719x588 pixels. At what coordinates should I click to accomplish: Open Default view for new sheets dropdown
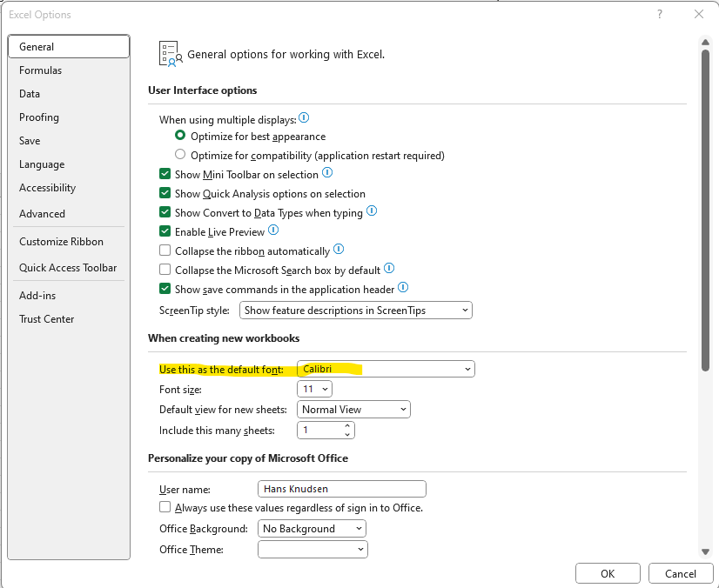353,410
